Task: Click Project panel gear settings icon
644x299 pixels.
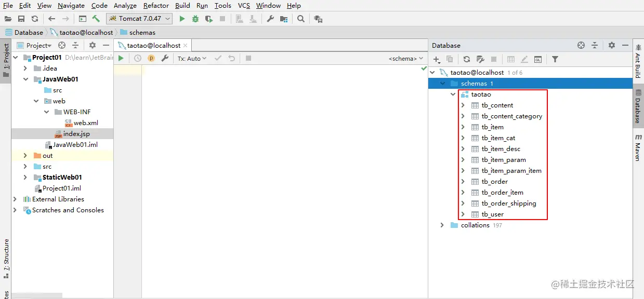Action: pos(93,45)
